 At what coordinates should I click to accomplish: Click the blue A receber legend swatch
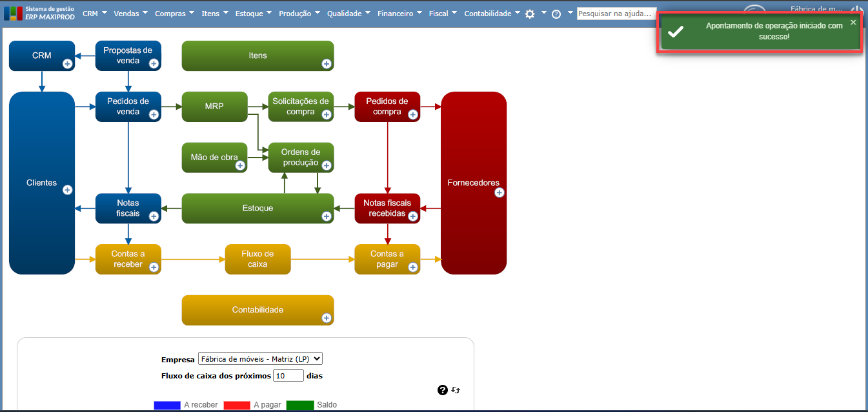(167, 405)
